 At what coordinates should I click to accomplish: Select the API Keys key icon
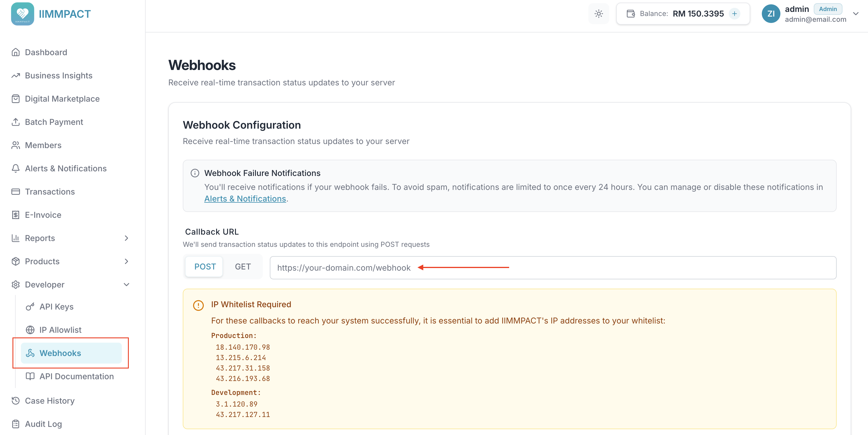[30, 307]
